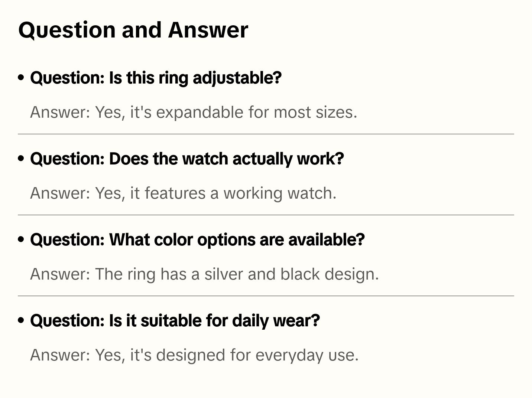532x398 pixels.
Task: Click the answer about expandable sizes
Action: pos(194,112)
